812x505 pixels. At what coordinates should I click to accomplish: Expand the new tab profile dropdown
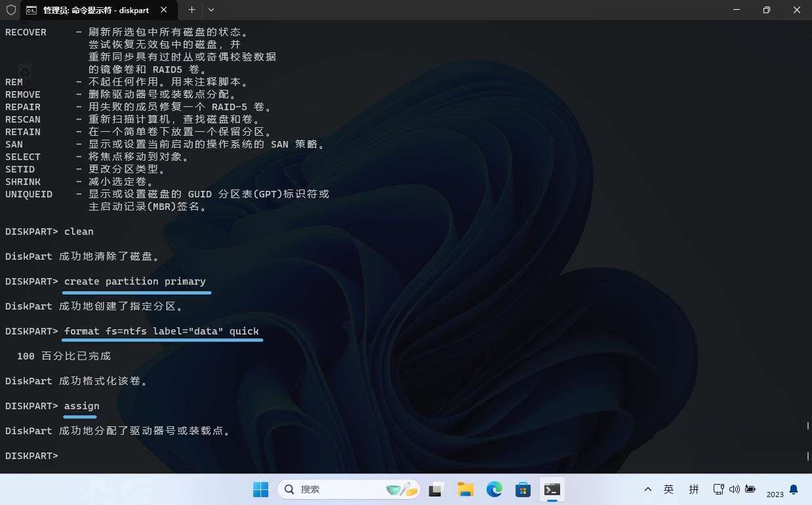[211, 10]
